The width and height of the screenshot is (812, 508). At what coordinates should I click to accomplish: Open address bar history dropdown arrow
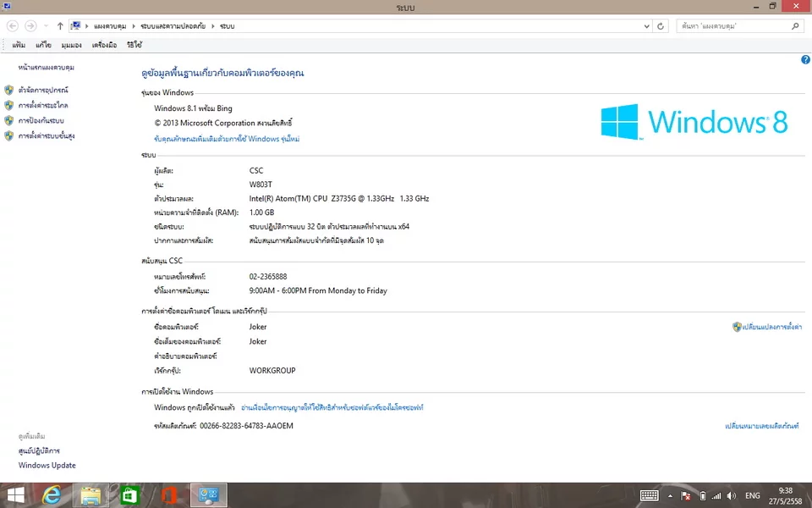click(647, 26)
